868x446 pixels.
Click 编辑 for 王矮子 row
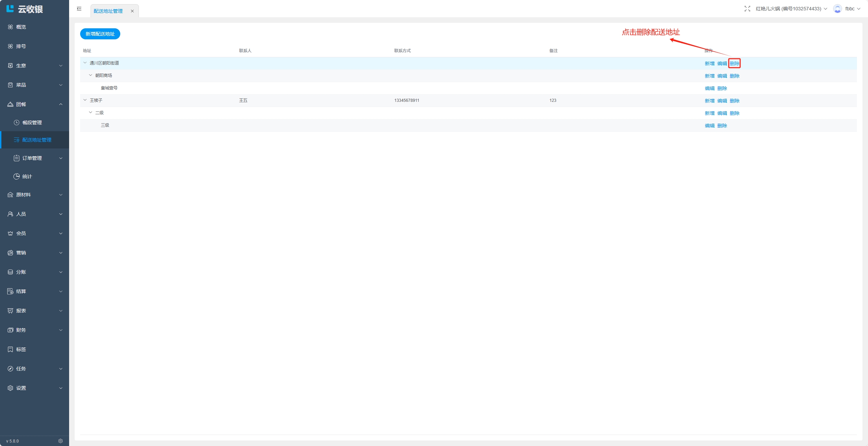[722, 101]
